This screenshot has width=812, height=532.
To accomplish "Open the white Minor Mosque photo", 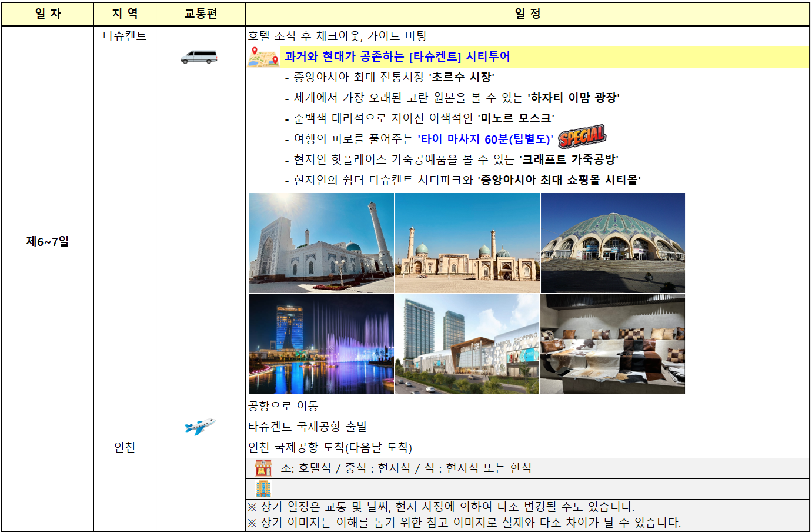I will (322, 243).
